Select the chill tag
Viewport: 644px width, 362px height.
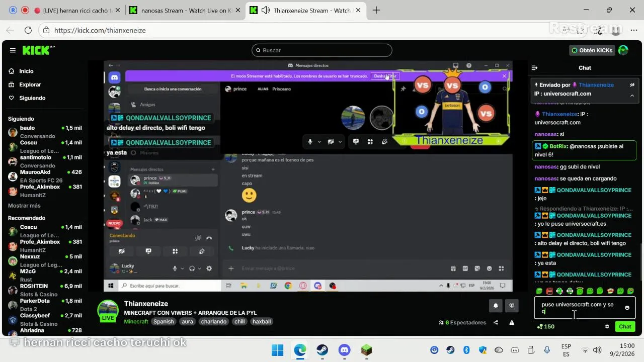[239, 321]
